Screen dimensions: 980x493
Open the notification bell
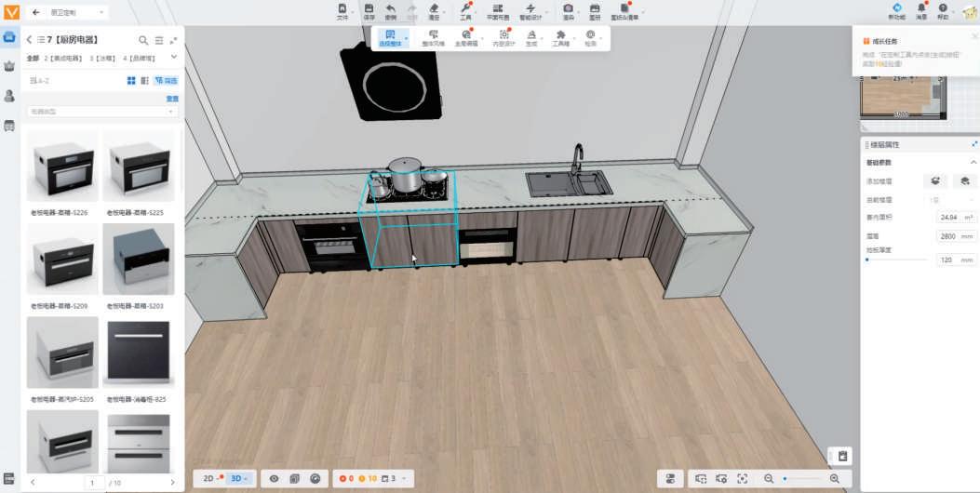point(921,8)
